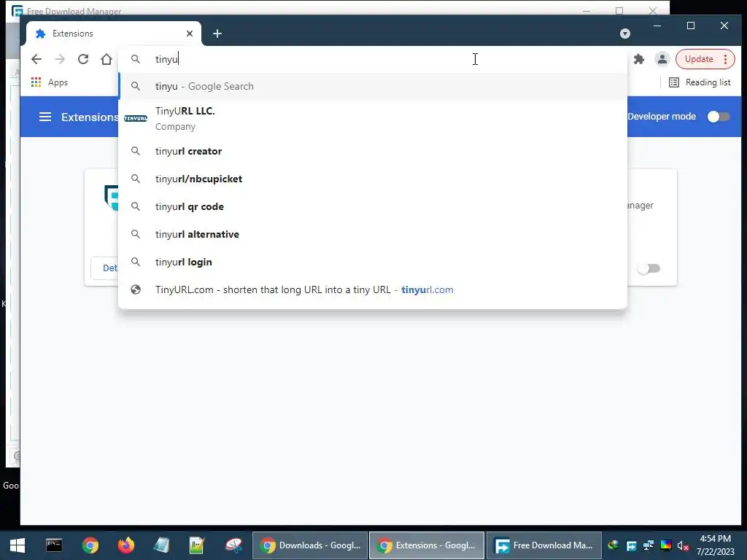Open the Extensions hamburger menu
The width and height of the screenshot is (747, 560).
pyautogui.click(x=44, y=117)
